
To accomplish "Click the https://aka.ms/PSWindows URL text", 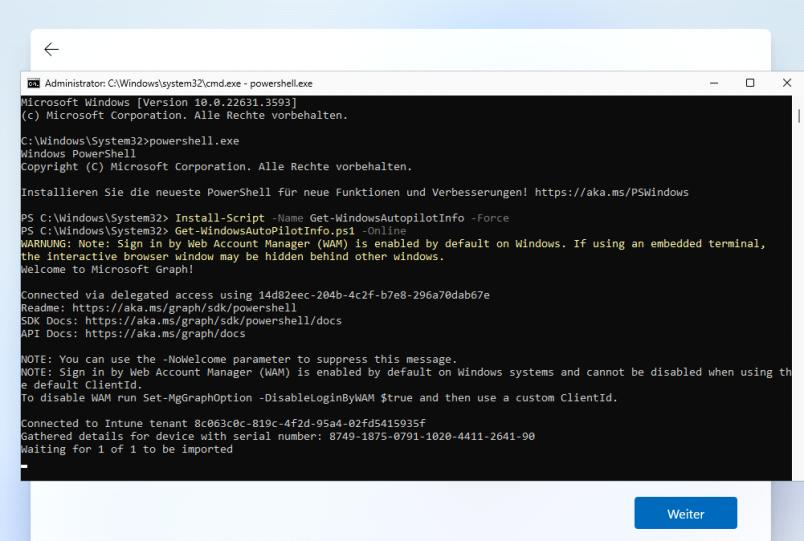I will pos(612,192).
